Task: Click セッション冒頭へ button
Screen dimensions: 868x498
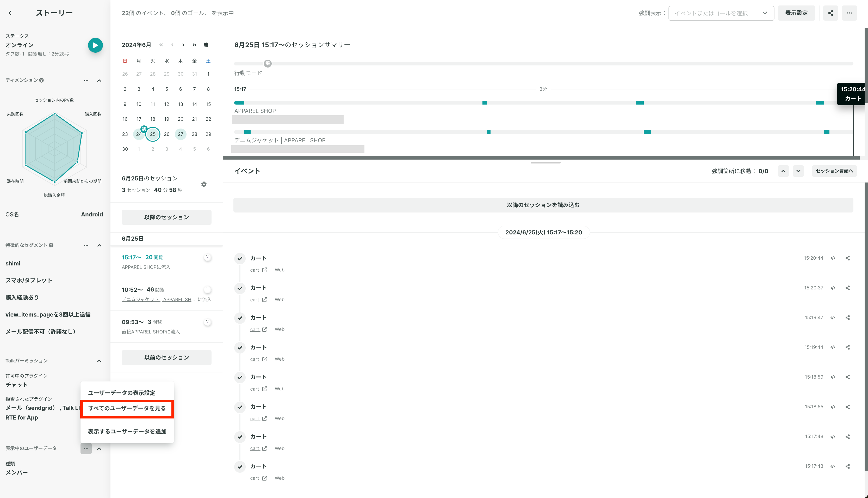Action: pos(834,171)
